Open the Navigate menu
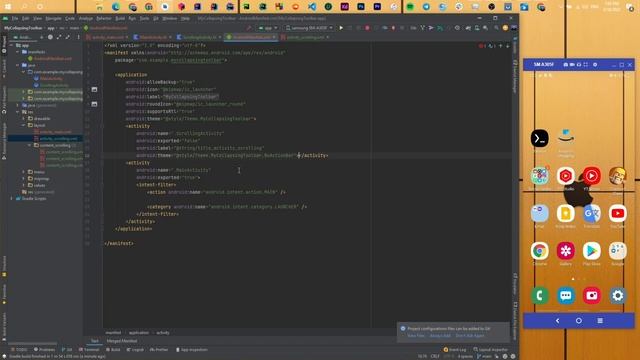This screenshot has height=360, width=640. (x=53, y=18)
